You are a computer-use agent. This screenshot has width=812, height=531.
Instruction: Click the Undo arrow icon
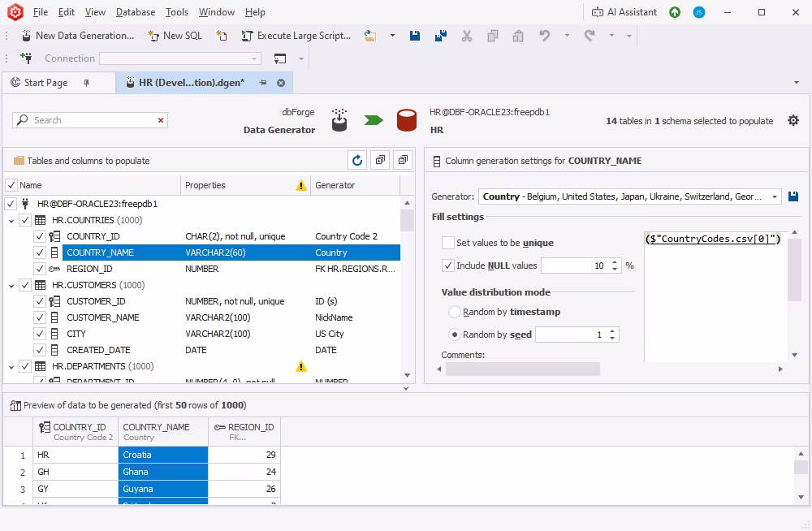544,36
